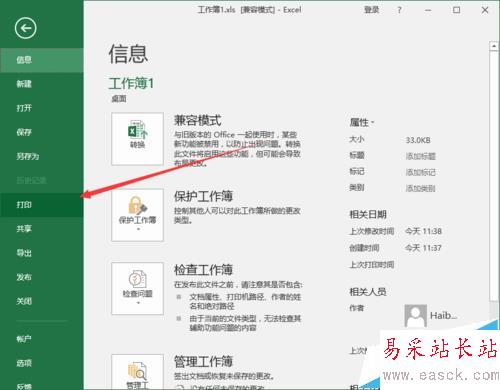The height and width of the screenshot is (390, 500).
Task: Click the back arrow to return to workbook
Action: [x=25, y=28]
